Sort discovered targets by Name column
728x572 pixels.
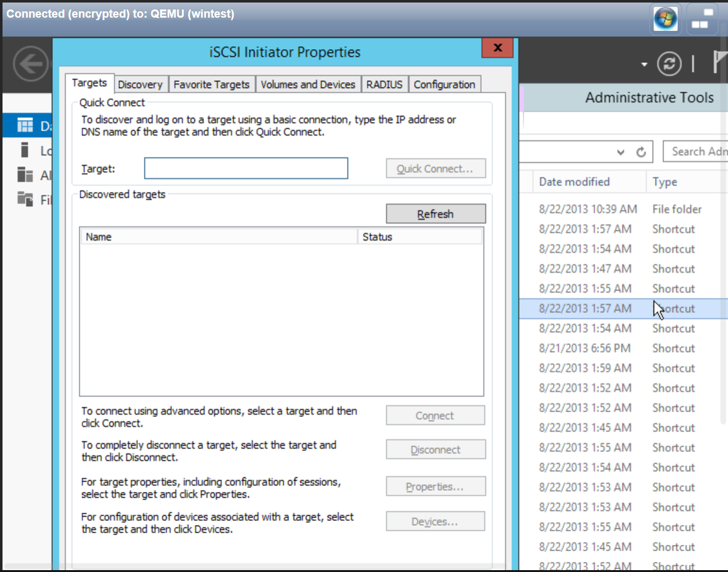pos(219,237)
